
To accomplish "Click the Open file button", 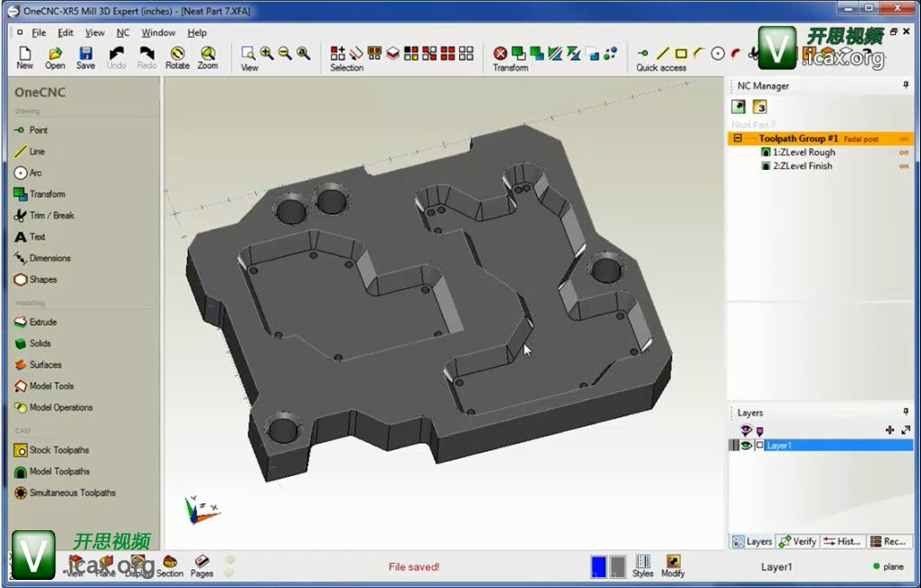I will (x=55, y=58).
